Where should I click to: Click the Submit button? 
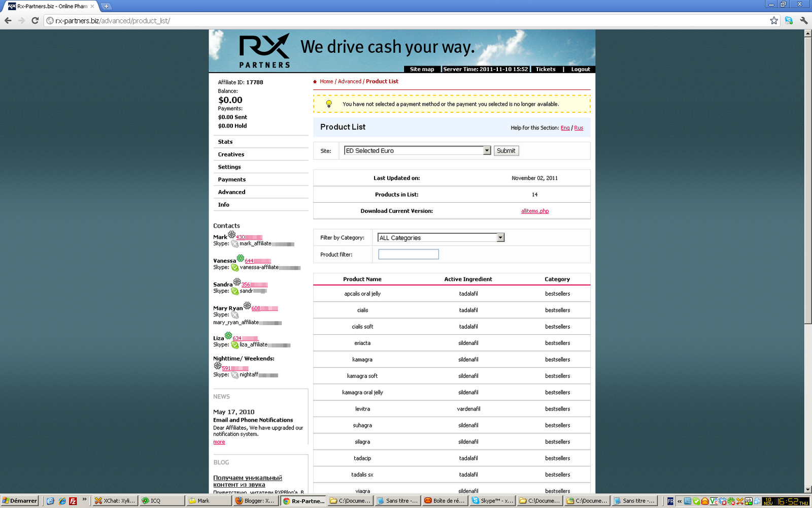point(506,151)
